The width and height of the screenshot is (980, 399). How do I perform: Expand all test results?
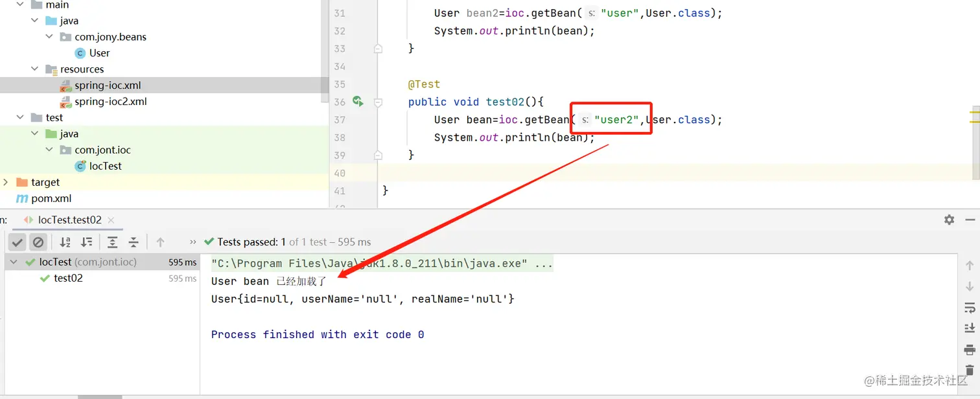point(112,242)
